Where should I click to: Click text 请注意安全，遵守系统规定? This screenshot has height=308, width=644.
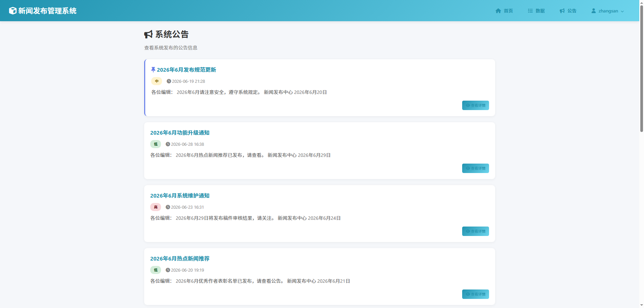click(229, 92)
